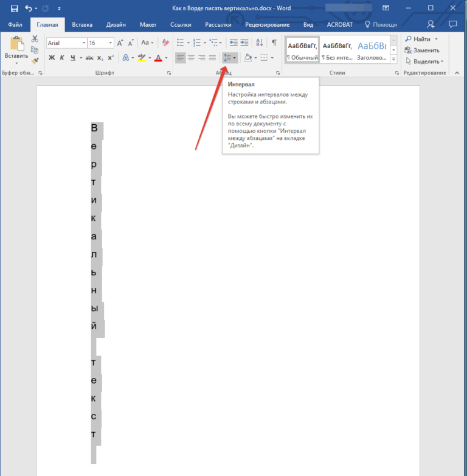Switch to the Вставка tab

pyautogui.click(x=82, y=25)
